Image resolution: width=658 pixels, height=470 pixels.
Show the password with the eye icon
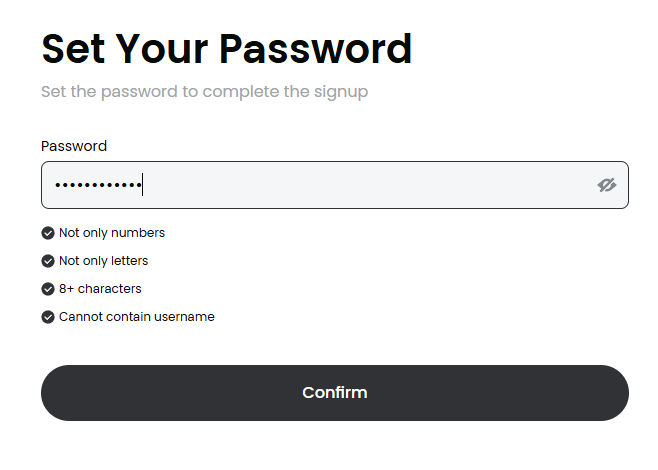pos(606,185)
